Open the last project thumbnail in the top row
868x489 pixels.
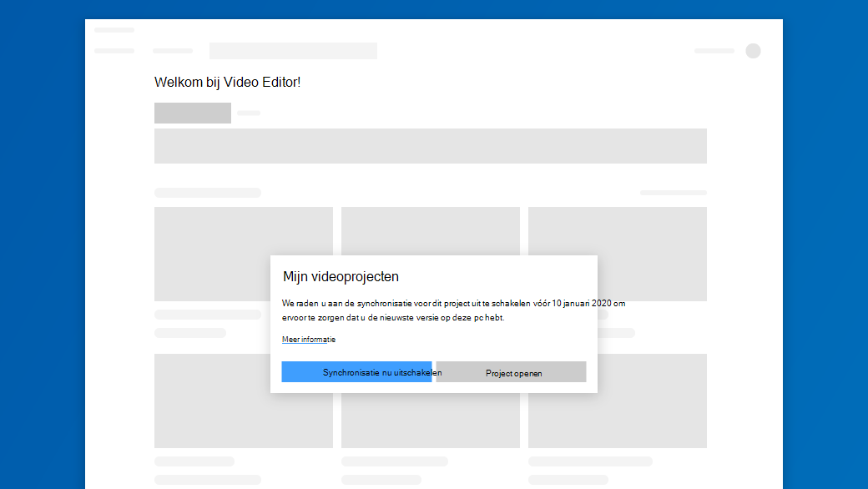coord(618,254)
